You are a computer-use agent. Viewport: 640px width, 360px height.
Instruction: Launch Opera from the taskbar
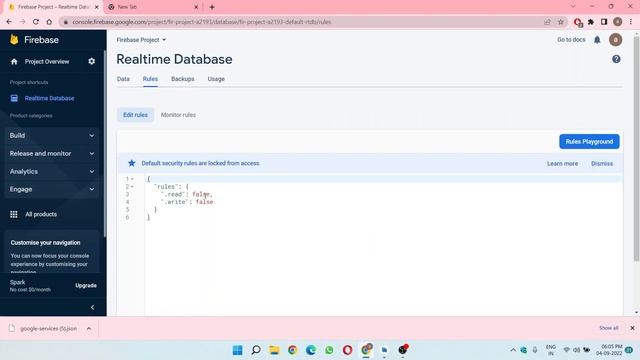(x=347, y=350)
